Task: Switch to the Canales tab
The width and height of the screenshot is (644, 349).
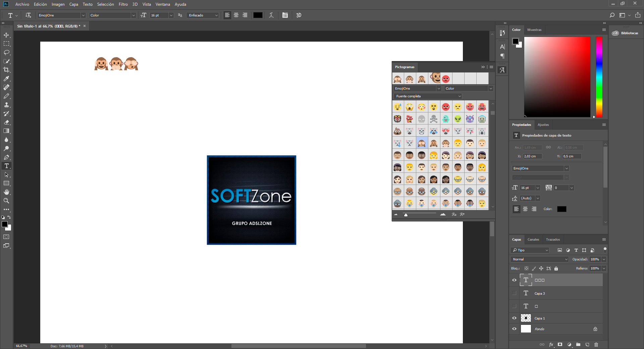Action: click(x=533, y=240)
